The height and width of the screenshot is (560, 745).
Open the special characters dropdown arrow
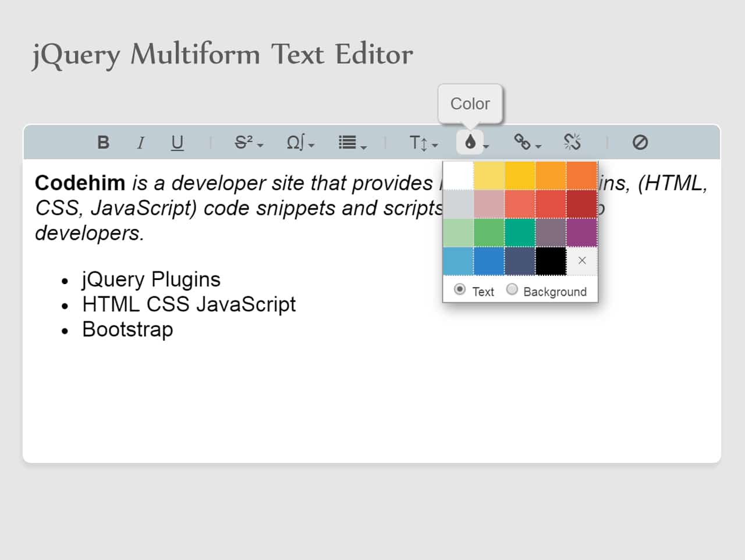[311, 146]
